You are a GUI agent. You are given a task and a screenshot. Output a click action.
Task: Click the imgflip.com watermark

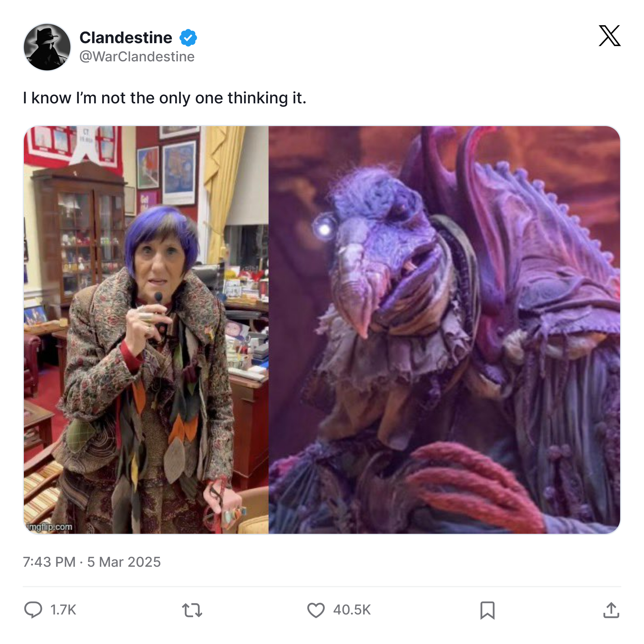49,527
